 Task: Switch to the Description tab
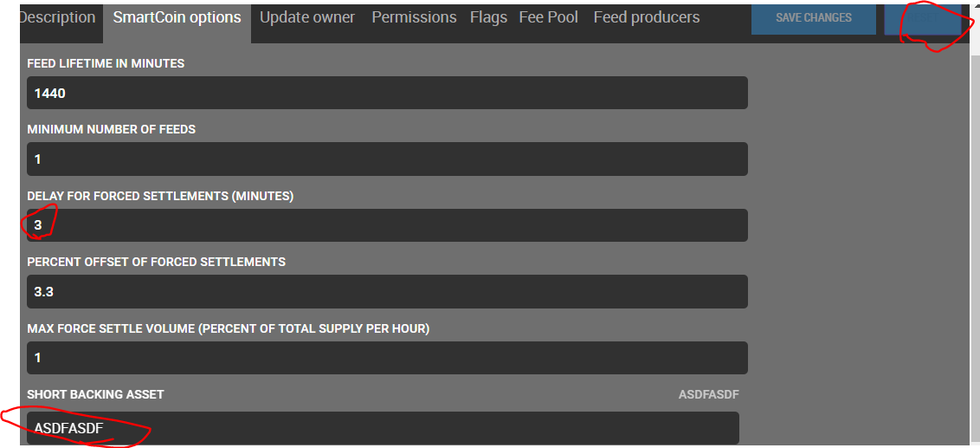(x=57, y=17)
